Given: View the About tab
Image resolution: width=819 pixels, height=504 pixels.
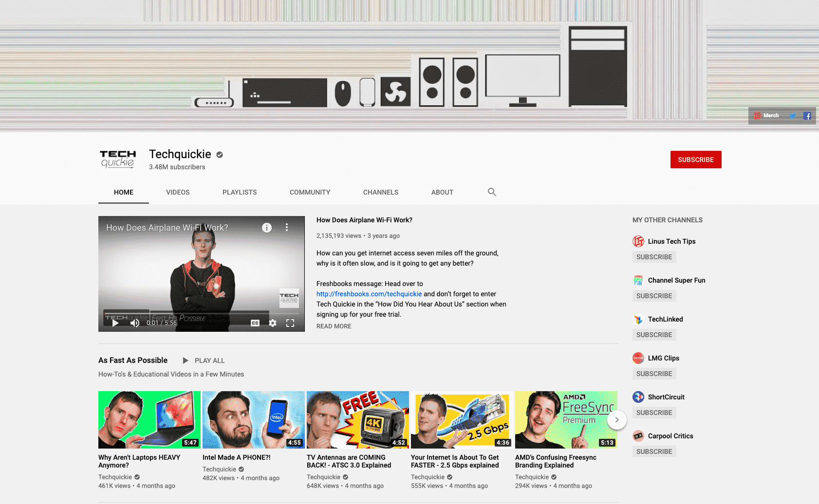Looking at the screenshot, I should pyautogui.click(x=442, y=192).
